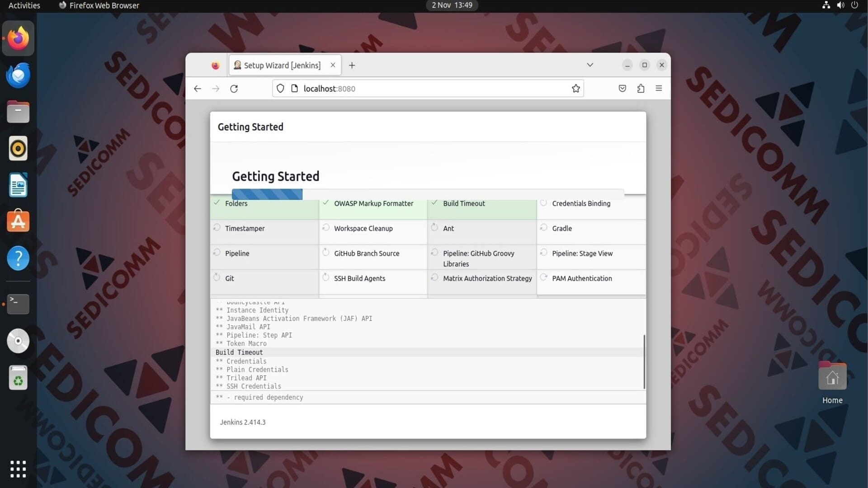Show all applications grid
This screenshot has width=868, height=488.
click(18, 469)
